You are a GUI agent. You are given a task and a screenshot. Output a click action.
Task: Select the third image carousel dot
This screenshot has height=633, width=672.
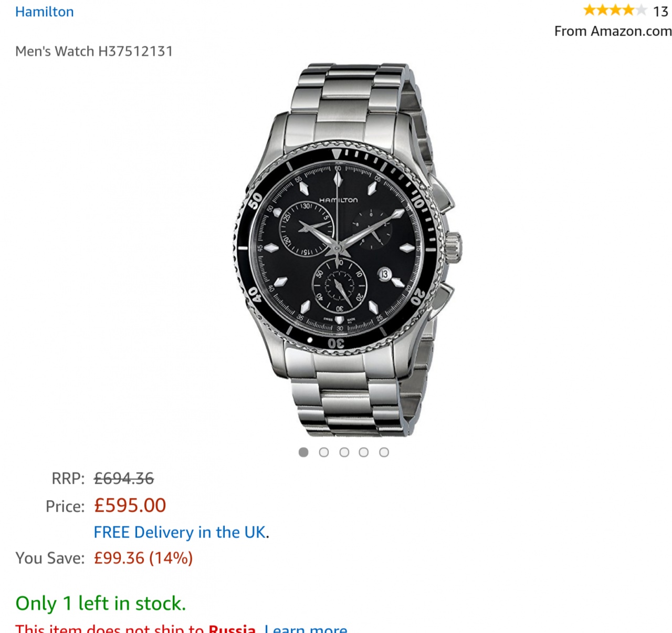pyautogui.click(x=344, y=452)
